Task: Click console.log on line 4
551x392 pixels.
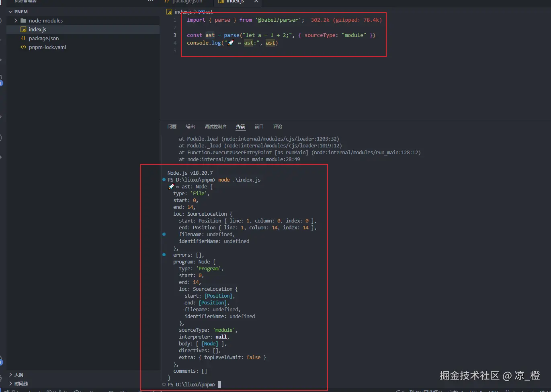Action: (204, 43)
